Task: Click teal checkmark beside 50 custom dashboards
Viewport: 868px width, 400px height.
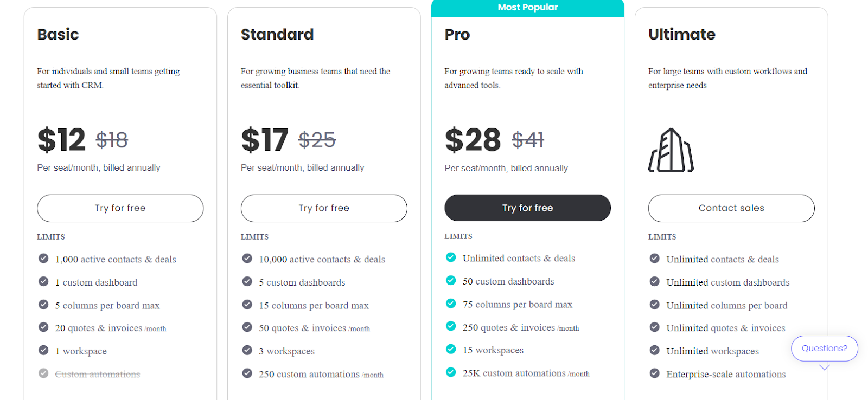Action: tap(451, 280)
